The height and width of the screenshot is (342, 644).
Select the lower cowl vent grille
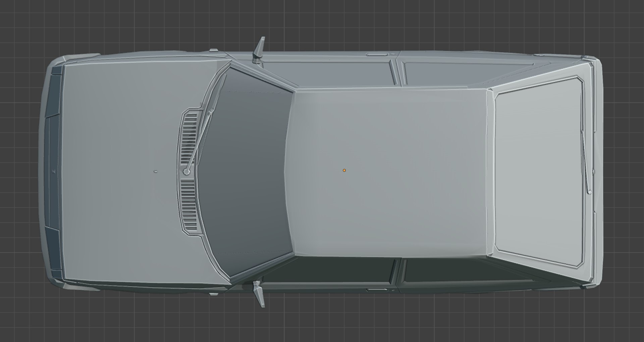[189, 205]
